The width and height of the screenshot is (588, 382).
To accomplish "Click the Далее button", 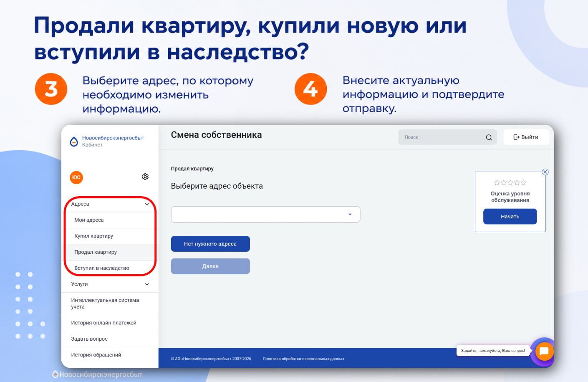I will coord(210,266).
